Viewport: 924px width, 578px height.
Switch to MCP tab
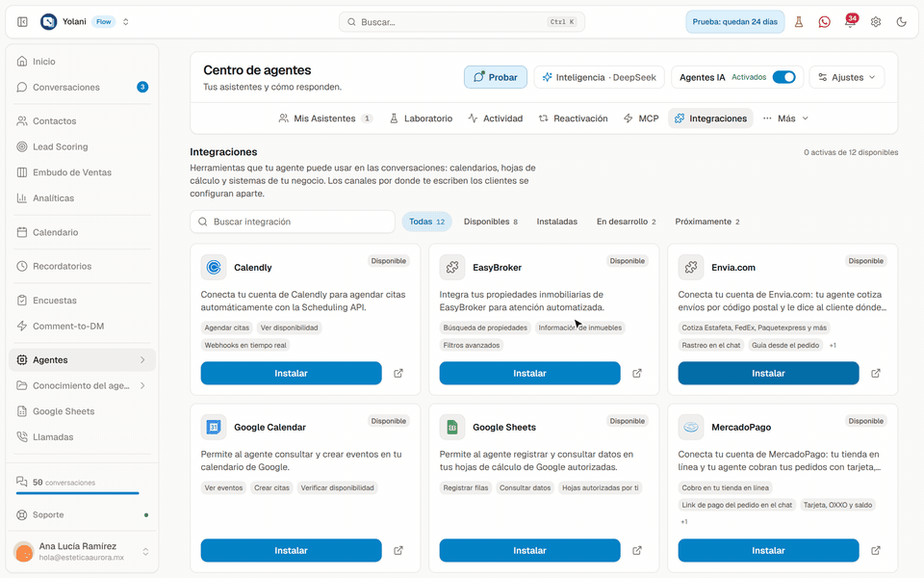tap(641, 118)
